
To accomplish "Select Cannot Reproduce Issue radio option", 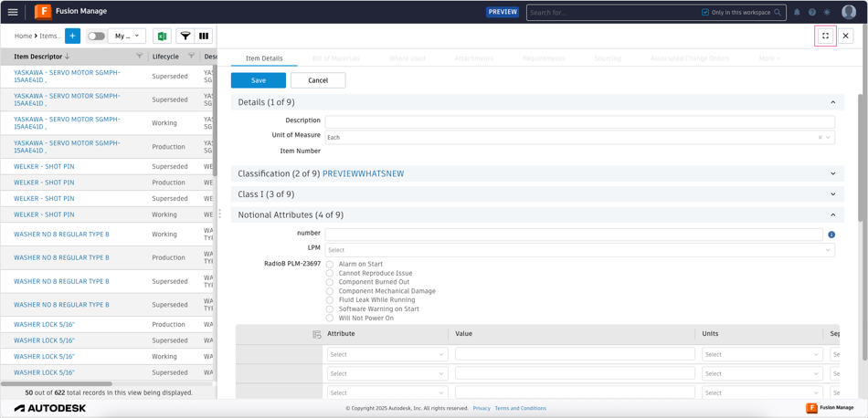I will (329, 273).
